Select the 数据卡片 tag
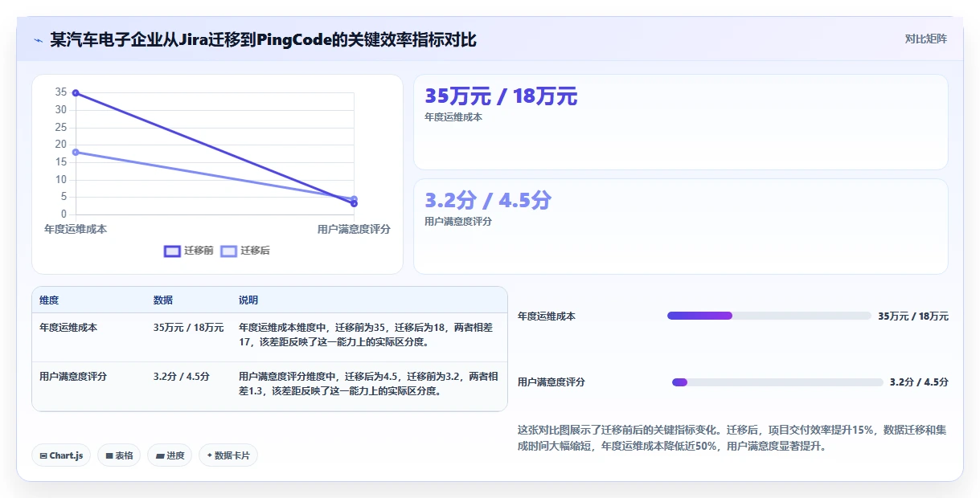Image resolution: width=980 pixels, height=498 pixels. (228, 455)
